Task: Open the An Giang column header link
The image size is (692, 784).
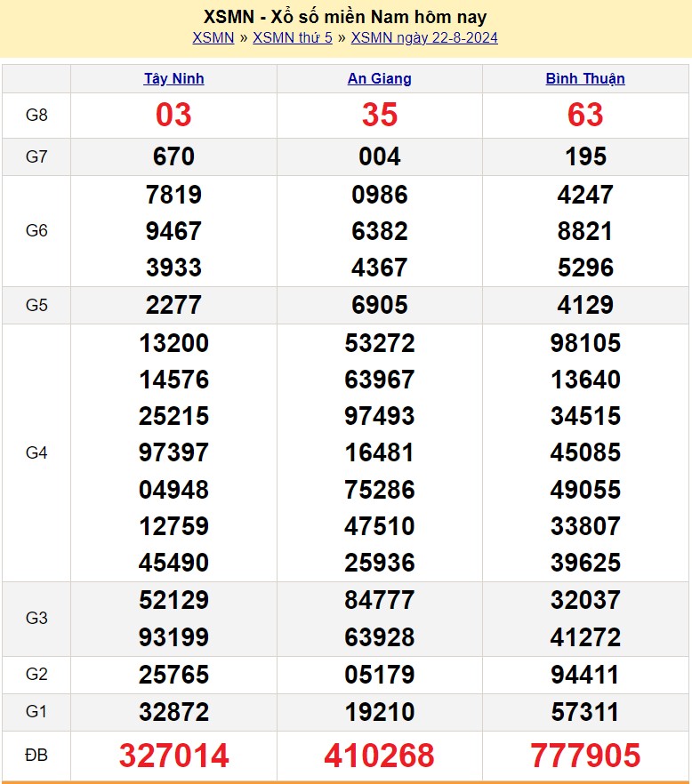Action: (379, 78)
